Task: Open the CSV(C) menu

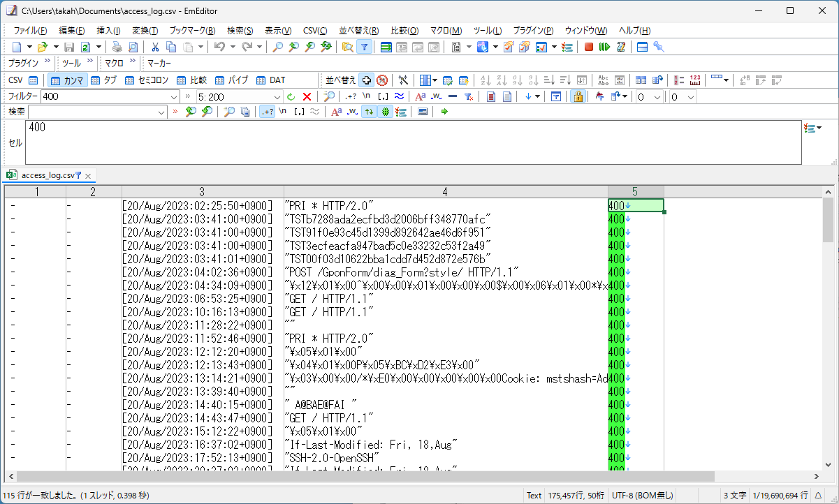Action: pyautogui.click(x=315, y=31)
